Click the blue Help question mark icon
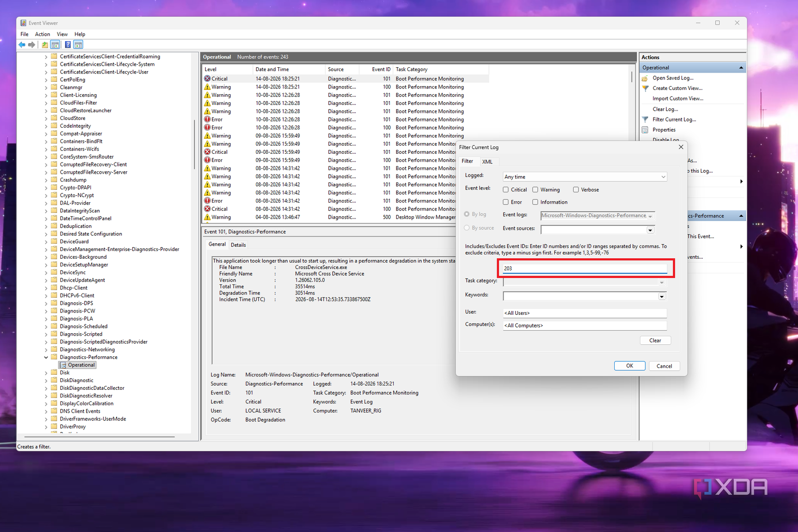The image size is (798, 532). click(x=68, y=44)
